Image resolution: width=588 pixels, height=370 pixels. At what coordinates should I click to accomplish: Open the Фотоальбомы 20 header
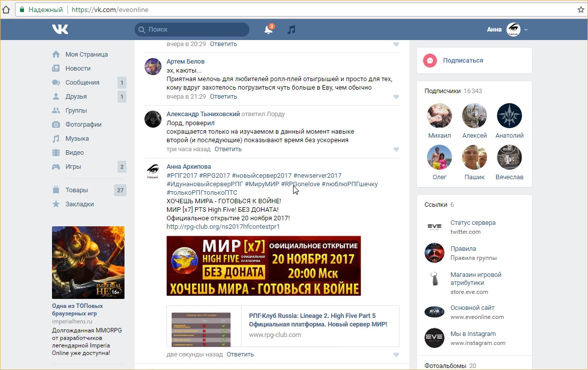coord(450,365)
